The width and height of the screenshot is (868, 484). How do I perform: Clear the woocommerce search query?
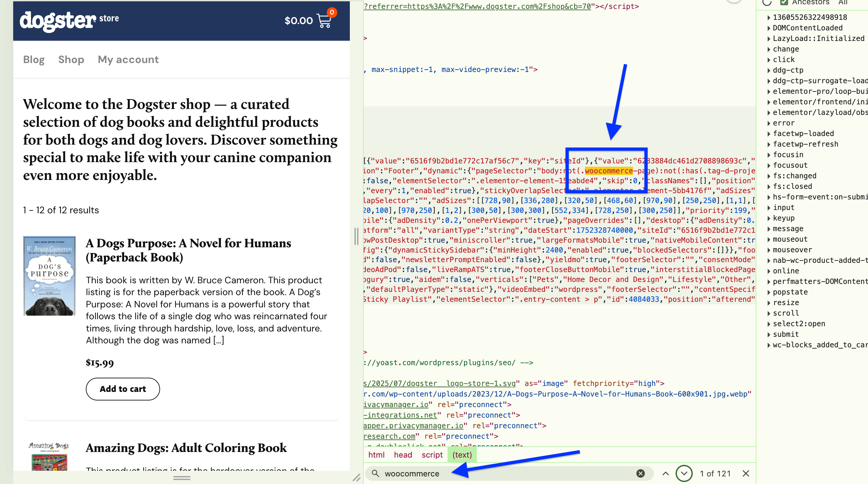tap(640, 473)
